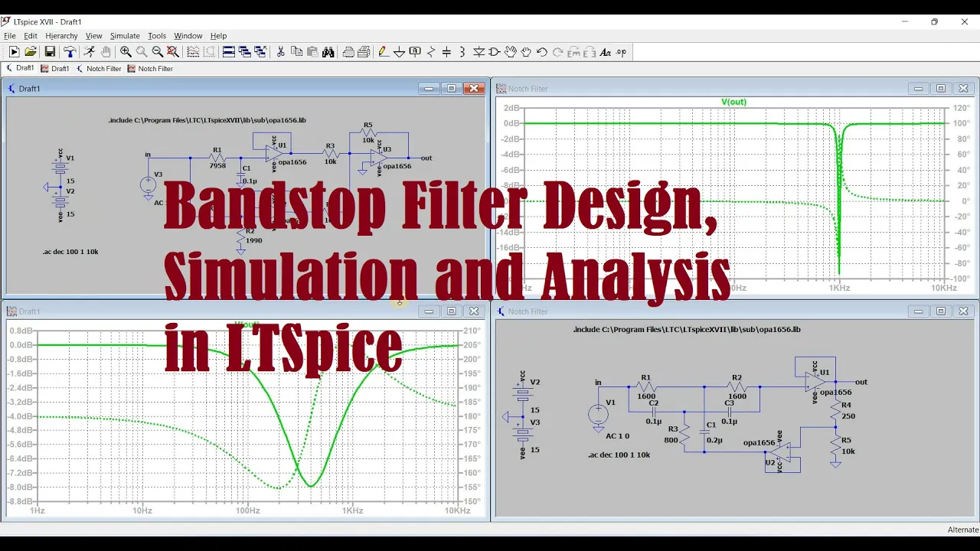Zoom out with the minus magnifier
This screenshot has height=551, width=980.
click(158, 52)
